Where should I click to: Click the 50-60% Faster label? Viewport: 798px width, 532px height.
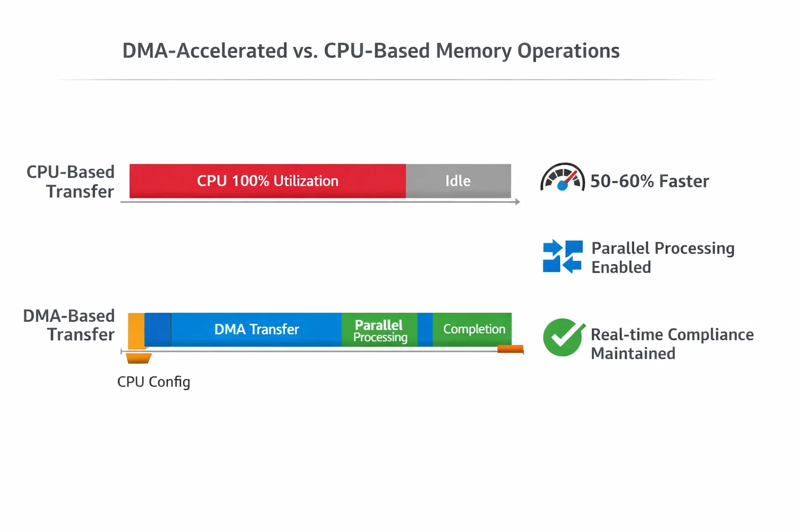(x=649, y=181)
